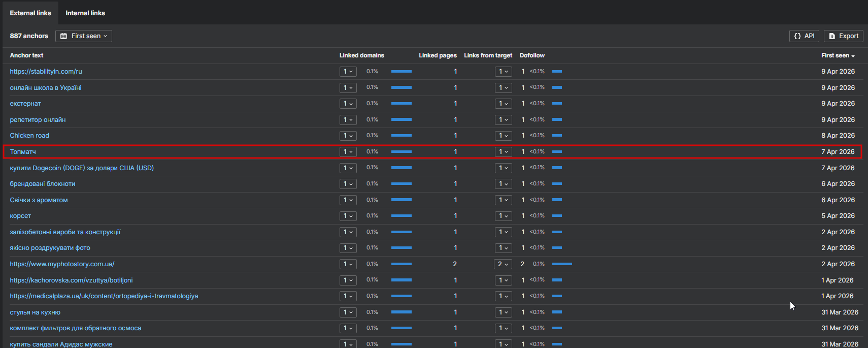Click the Export file icon
Viewport: 868px width, 348px height.
tap(832, 36)
